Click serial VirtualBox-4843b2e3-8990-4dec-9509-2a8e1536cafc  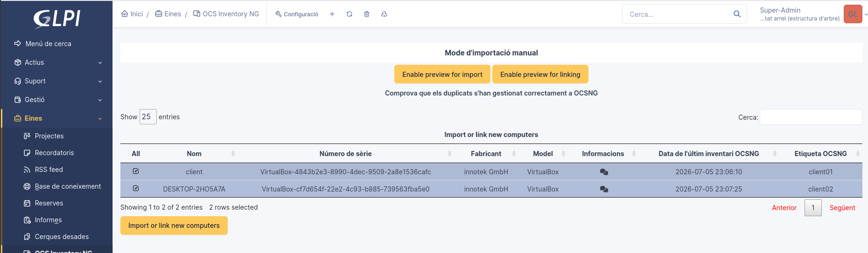pos(345,172)
